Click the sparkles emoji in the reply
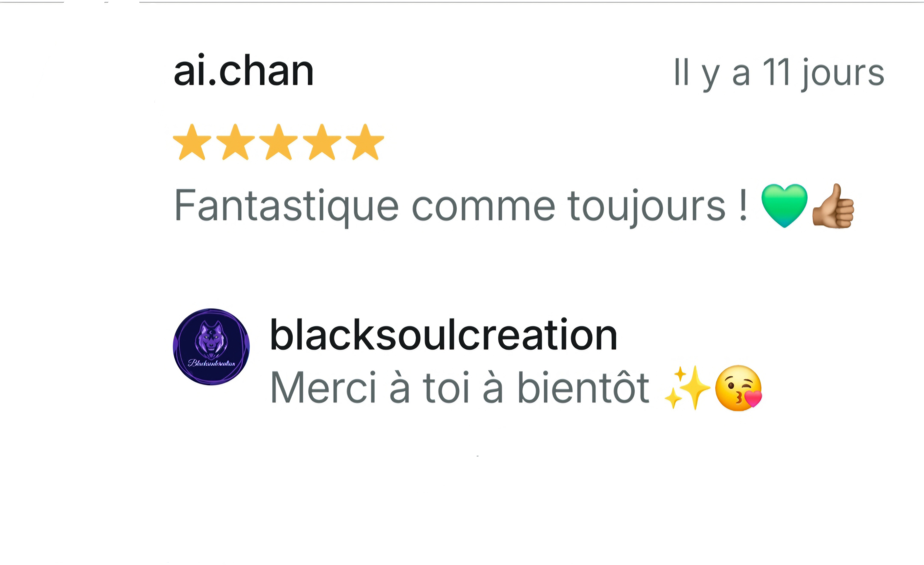 [x=687, y=388]
